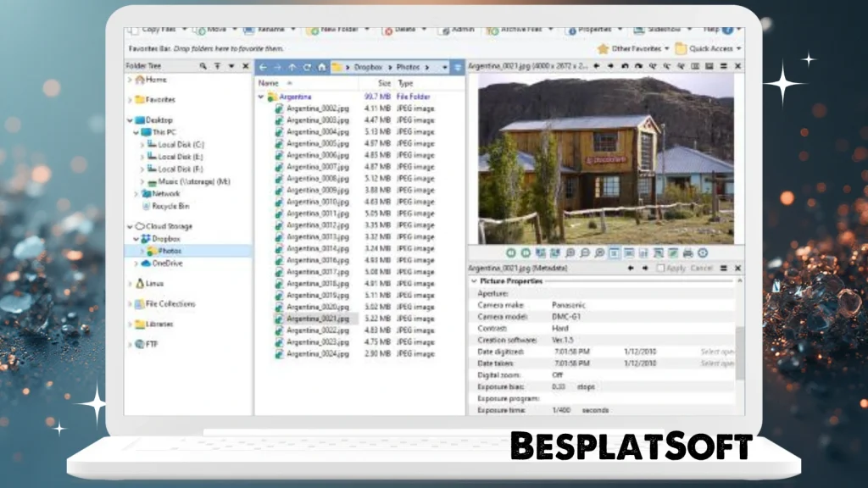This screenshot has width=868, height=488.
Task: Click the print icon below the preview
Action: pyautogui.click(x=687, y=252)
